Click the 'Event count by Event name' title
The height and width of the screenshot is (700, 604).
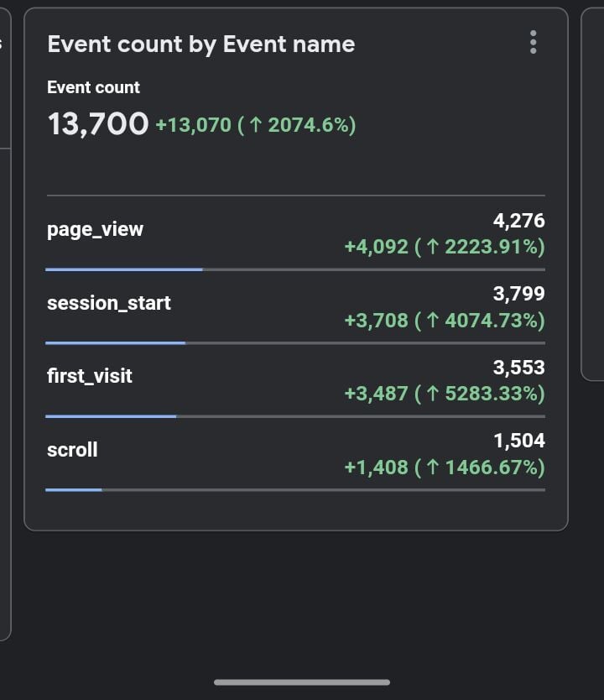[x=201, y=44]
